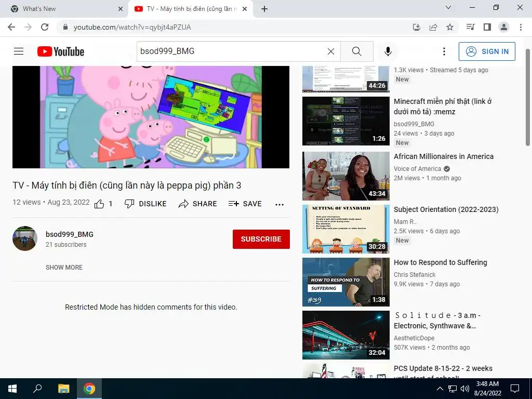Open bsod999_BMG channel name link

click(70, 234)
